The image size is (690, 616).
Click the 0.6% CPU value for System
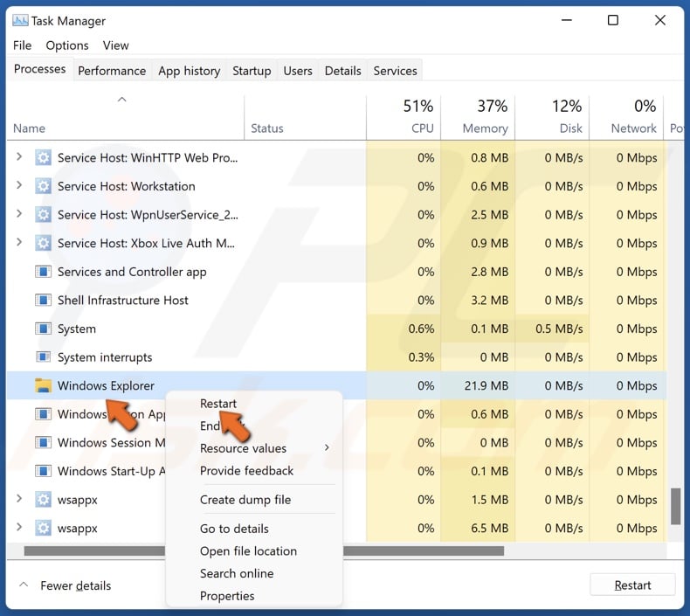click(421, 329)
